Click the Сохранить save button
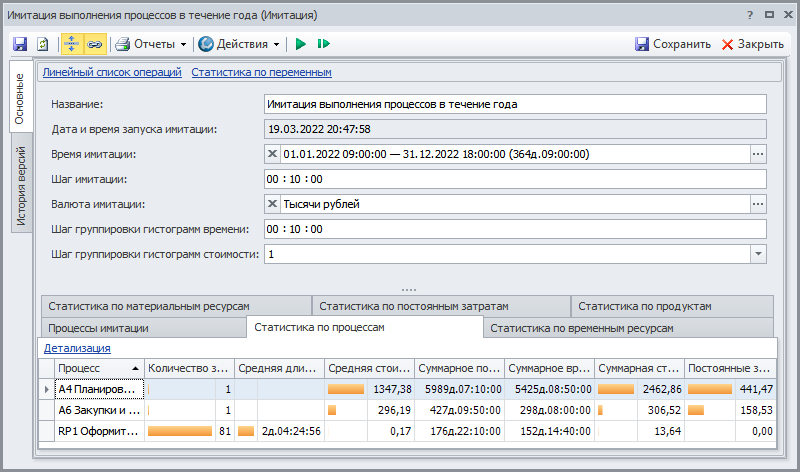Screen dimensions: 800x472 (673, 44)
